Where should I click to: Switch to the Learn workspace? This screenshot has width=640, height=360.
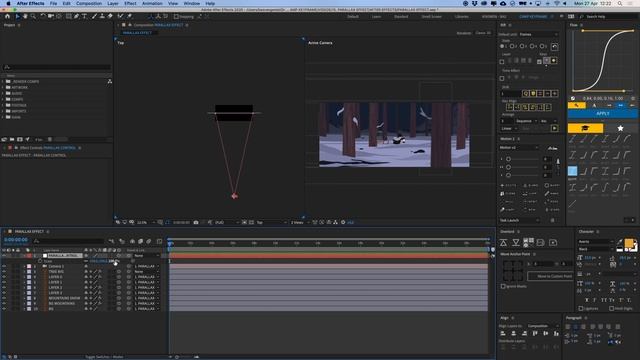coord(376,17)
